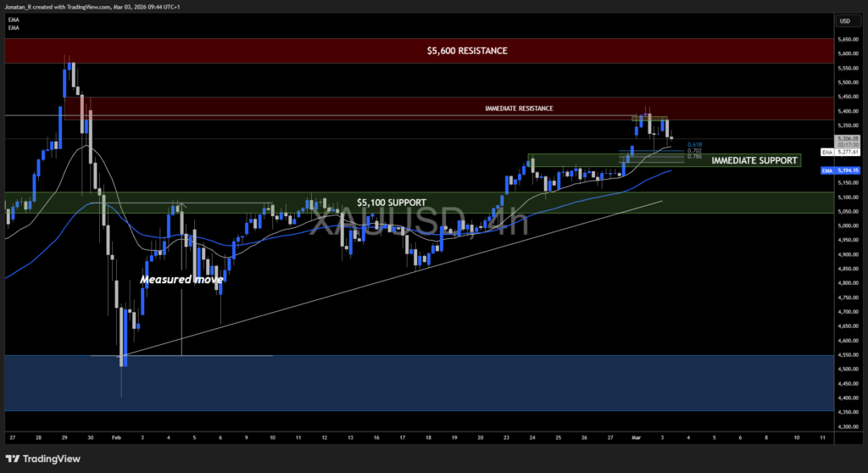Click the 5,350.00 price axis label

pyautogui.click(x=848, y=125)
